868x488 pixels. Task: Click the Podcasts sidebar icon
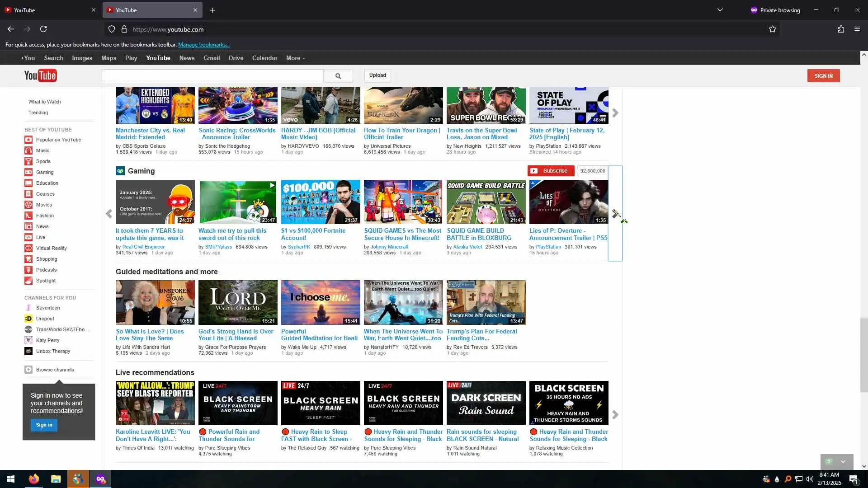point(28,270)
